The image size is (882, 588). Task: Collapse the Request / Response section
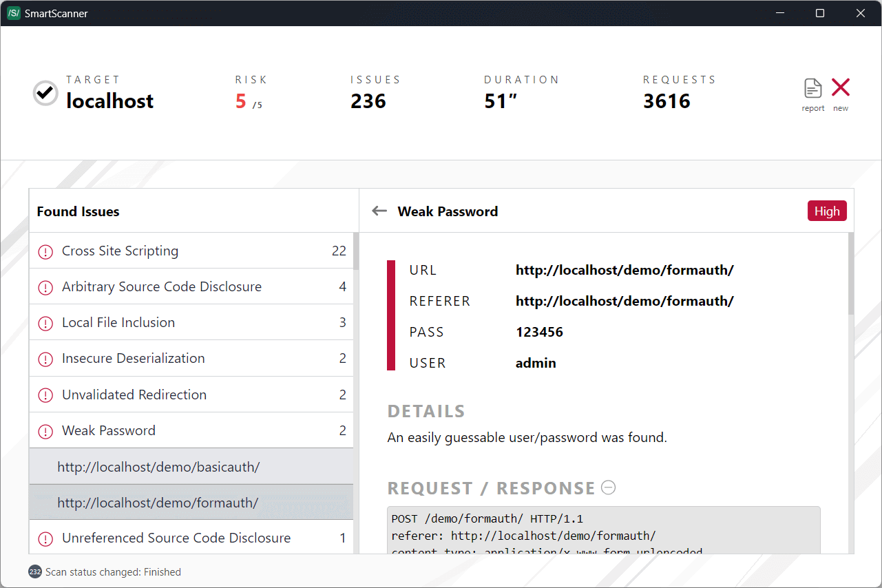click(609, 487)
